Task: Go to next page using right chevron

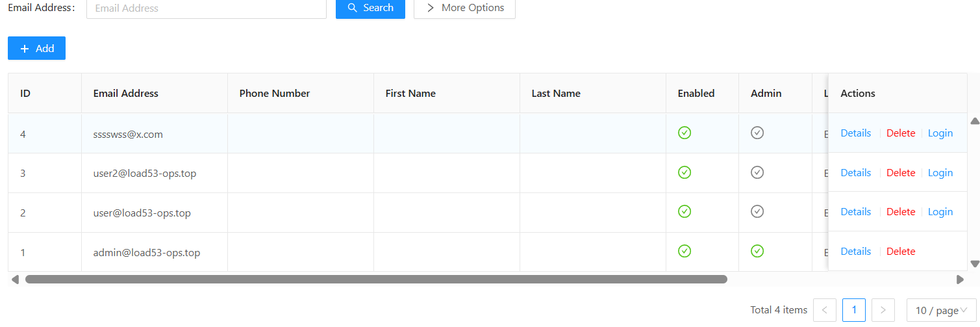Action: point(883,310)
